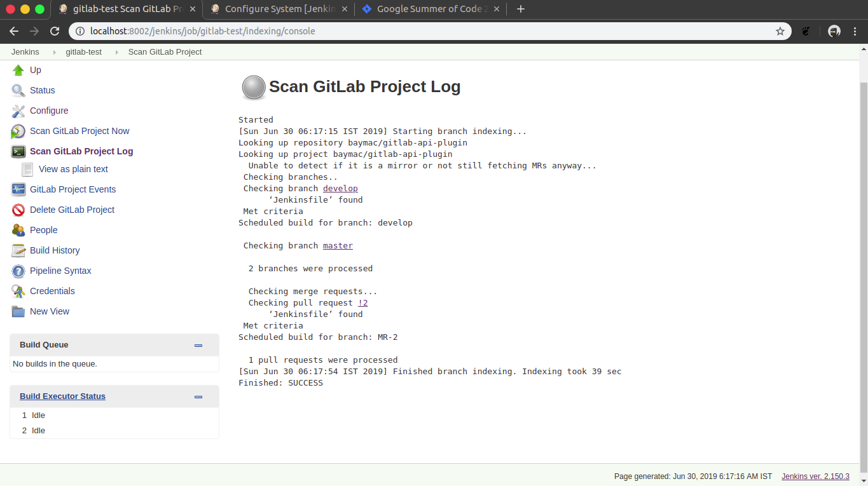This screenshot has height=486, width=868.
Task: Close the Configure System tab
Action: 344,9
